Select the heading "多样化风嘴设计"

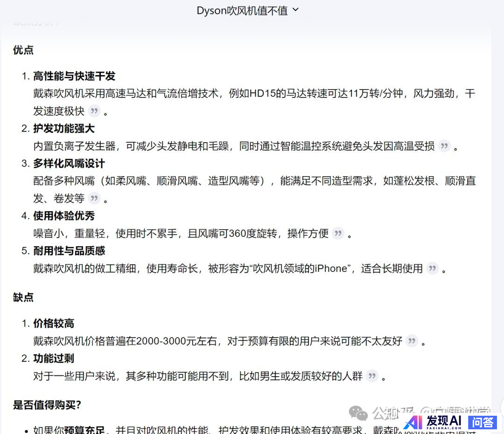(69, 164)
